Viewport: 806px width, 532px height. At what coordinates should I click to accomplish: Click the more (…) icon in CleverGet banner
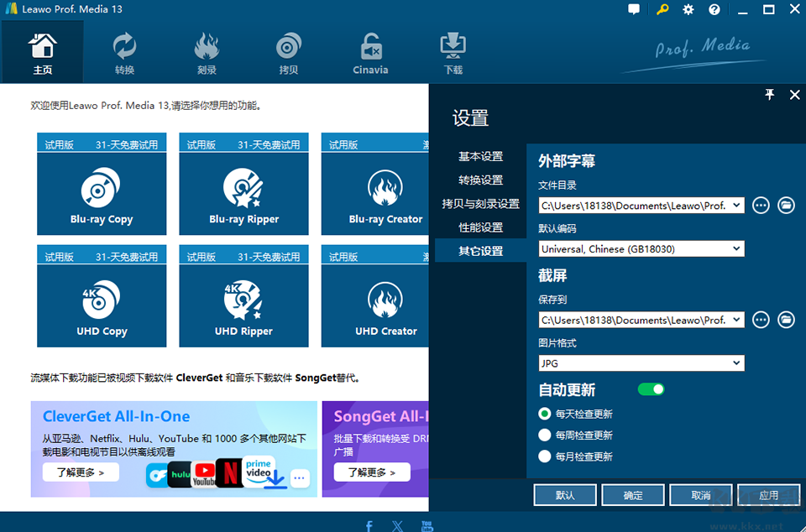coord(300,478)
